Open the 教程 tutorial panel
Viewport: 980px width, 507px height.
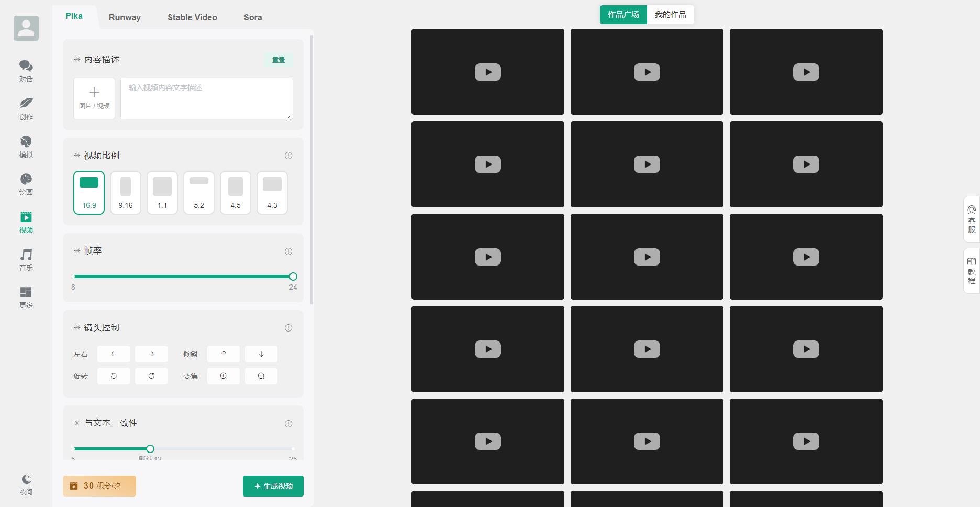[972, 270]
